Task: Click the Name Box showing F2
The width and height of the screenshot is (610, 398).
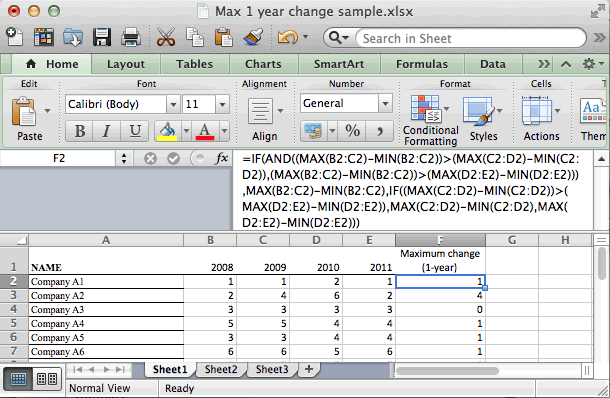Action: point(58,158)
